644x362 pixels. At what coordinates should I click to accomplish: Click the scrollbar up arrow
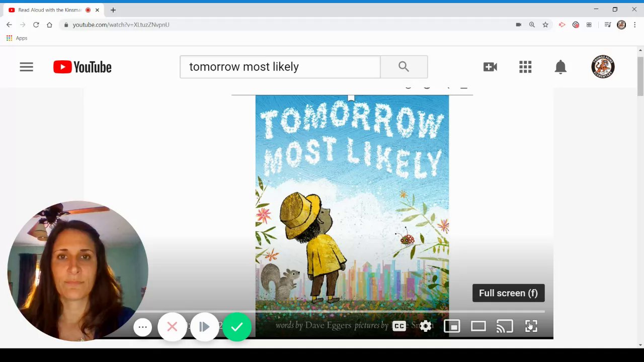click(x=640, y=50)
